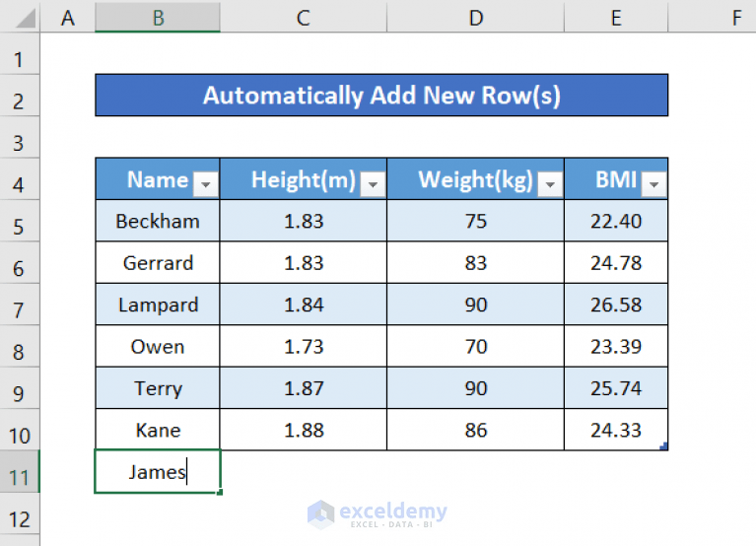Select the cell containing 'Lampard'
Screen dimensions: 756x546
(x=158, y=305)
